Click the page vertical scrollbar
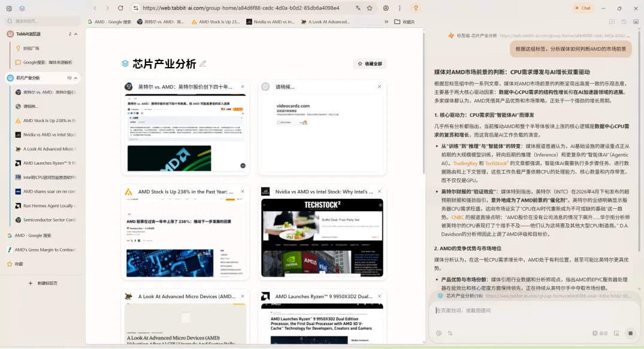This screenshot has width=644, height=349. [423, 102]
